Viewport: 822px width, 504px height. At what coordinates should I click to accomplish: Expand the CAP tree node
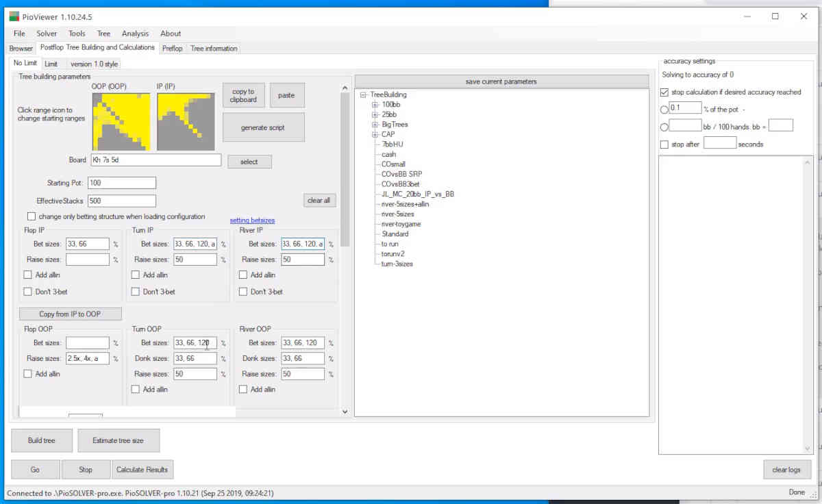[375, 134]
